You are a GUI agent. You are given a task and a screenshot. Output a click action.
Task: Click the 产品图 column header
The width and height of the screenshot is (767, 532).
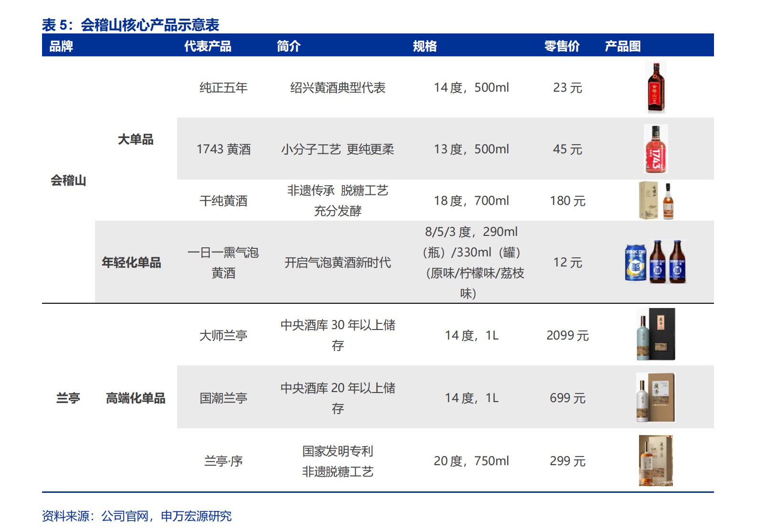coord(623,46)
